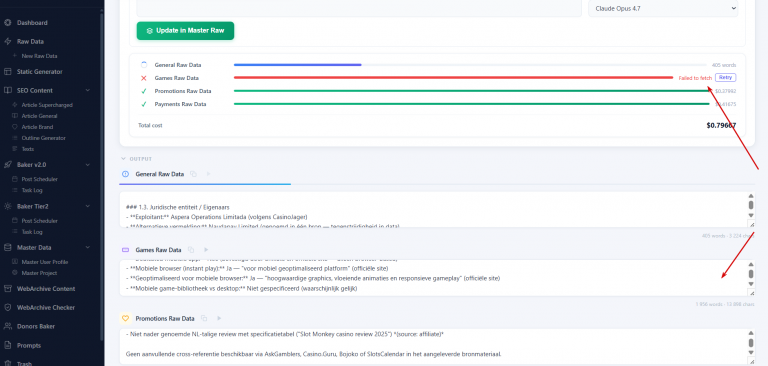The image size is (768, 366).
Task: Click Games Raw Data textarea scroll down arrow
Action: click(751, 284)
